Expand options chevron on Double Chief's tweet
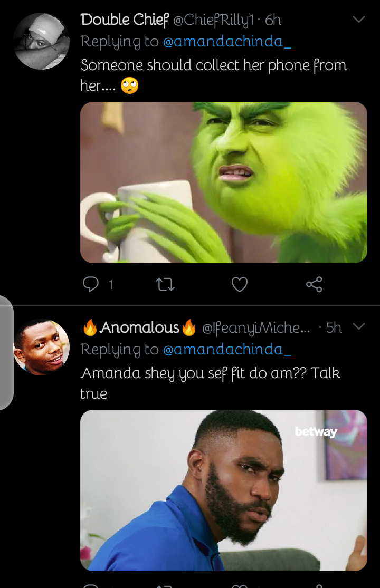This screenshot has width=380, height=588. pos(359,20)
